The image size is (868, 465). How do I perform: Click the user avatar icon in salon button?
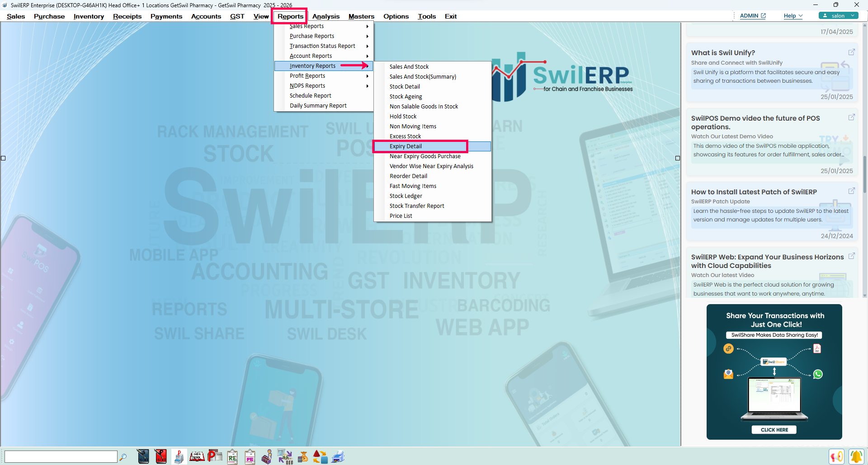(825, 15)
